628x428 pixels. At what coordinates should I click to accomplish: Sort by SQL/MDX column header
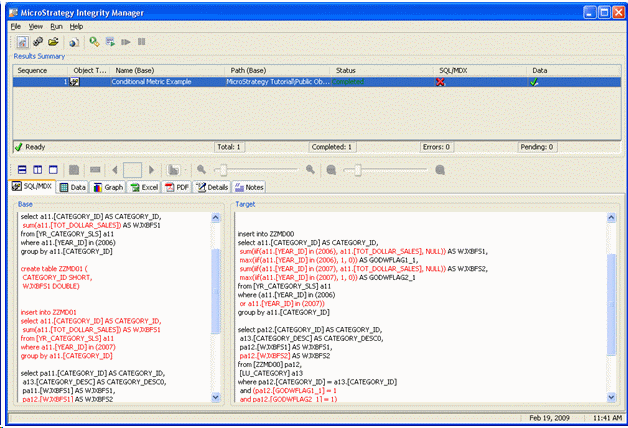click(x=480, y=70)
